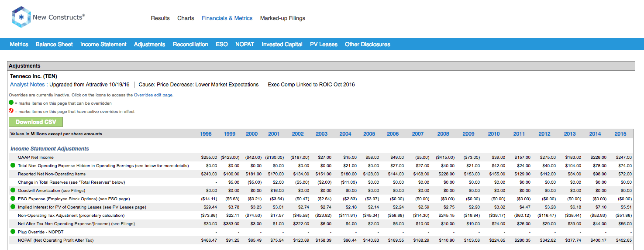Open the Results page
Viewport: 644px width, 250px height.
tap(160, 18)
